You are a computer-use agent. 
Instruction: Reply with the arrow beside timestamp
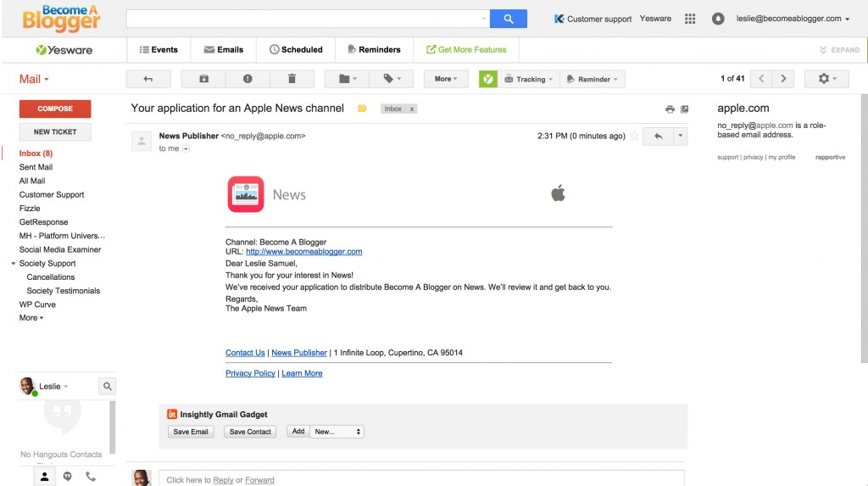(658, 136)
